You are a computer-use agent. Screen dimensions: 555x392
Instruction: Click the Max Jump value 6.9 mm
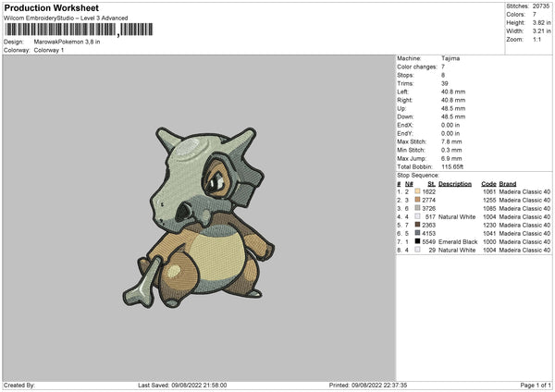(451, 158)
